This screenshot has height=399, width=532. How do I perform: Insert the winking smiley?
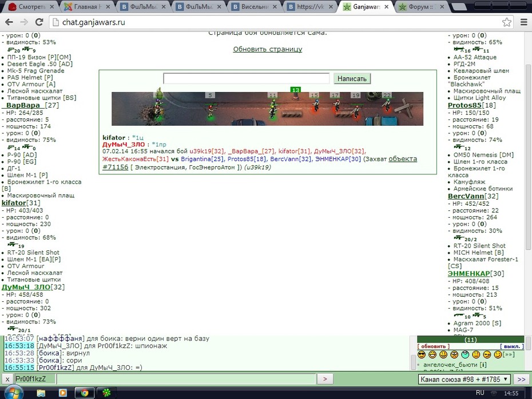(x=498, y=354)
